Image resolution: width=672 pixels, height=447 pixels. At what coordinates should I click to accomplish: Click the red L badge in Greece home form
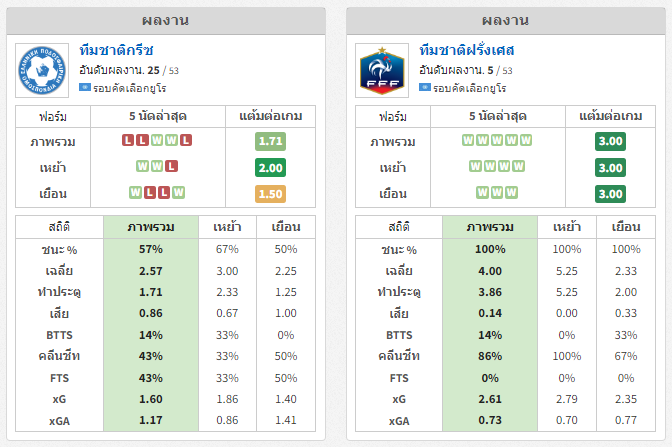[x=171, y=166]
